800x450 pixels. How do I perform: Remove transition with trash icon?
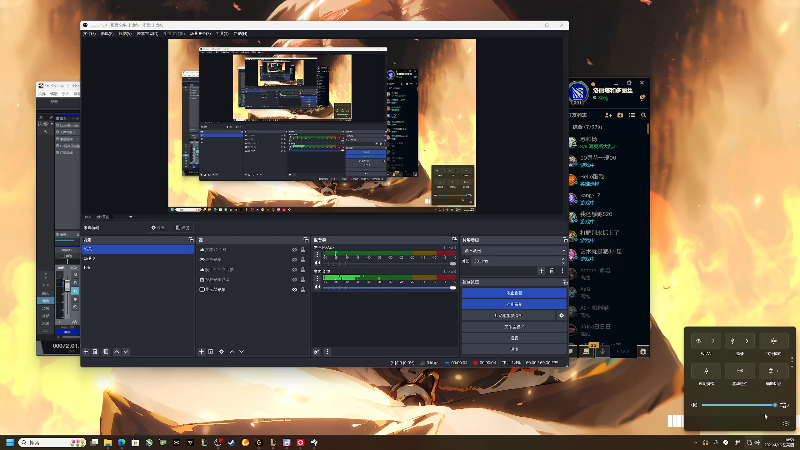552,271
